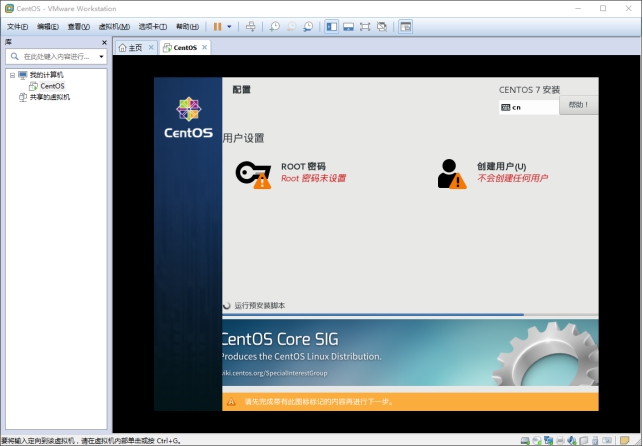The width and height of the screenshot is (643, 446).
Task: Click the create user person icon
Action: [x=451, y=174]
